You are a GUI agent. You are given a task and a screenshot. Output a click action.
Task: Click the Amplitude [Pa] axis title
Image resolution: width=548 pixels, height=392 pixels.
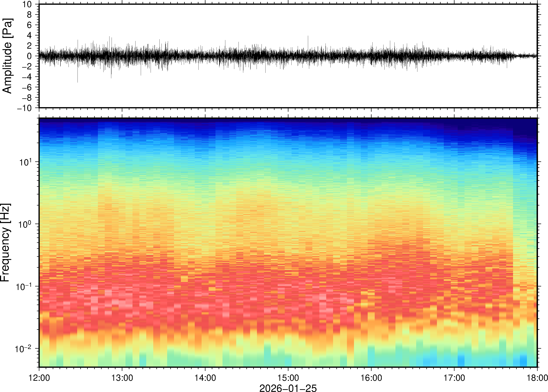point(7,56)
